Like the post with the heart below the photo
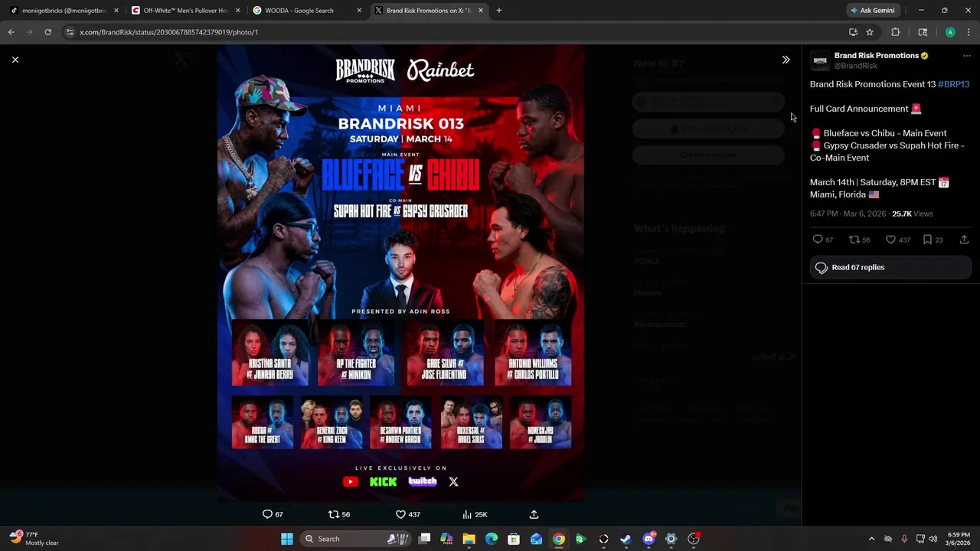 pos(400,514)
